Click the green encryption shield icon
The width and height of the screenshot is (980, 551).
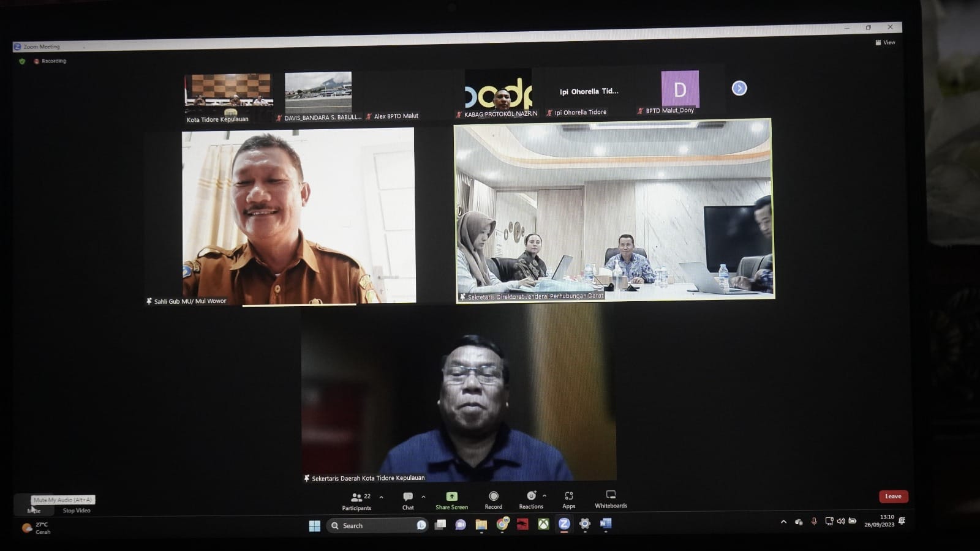22,61
